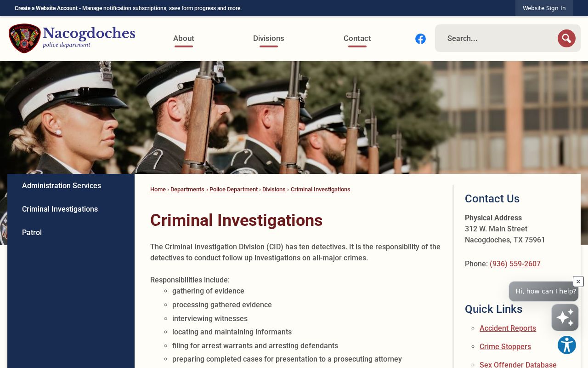Viewport: 588px width, 368px height.
Task: Go to Divisions breadcrumb
Action: click(274, 190)
